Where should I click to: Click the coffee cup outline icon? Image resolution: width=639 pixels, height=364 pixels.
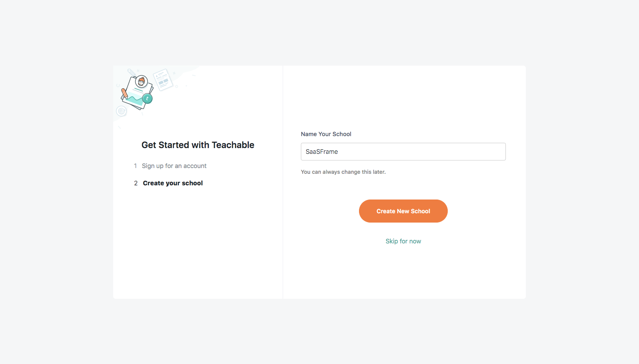(x=121, y=110)
